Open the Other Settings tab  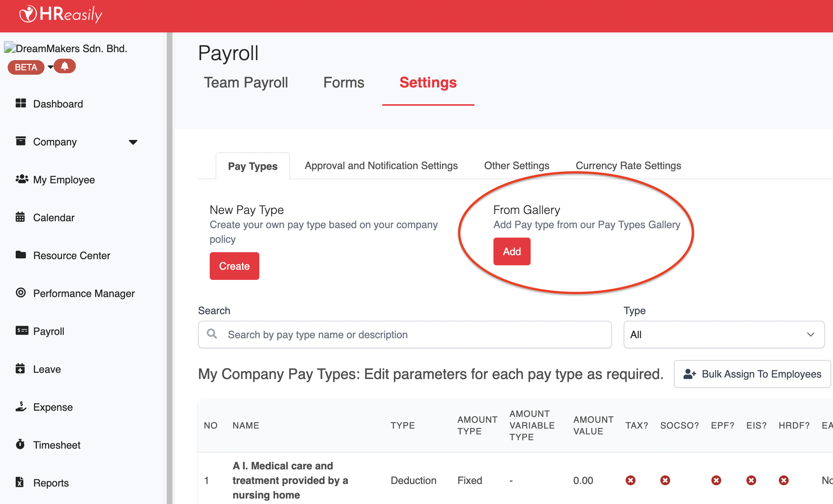[x=516, y=166]
